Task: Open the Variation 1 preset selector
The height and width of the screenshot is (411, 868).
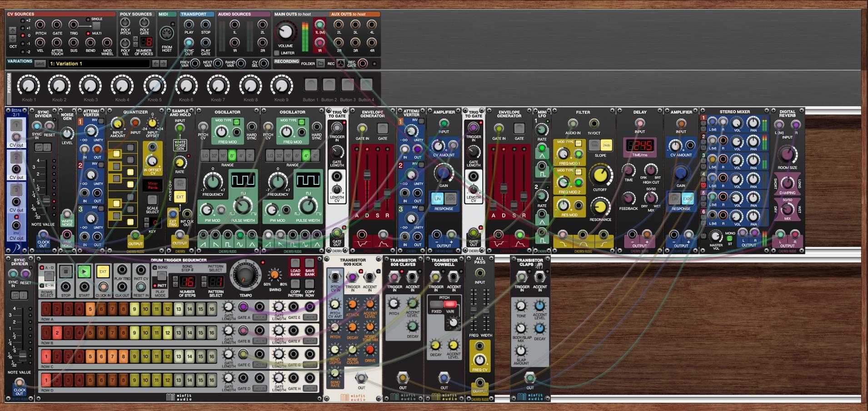Action: tap(98, 64)
